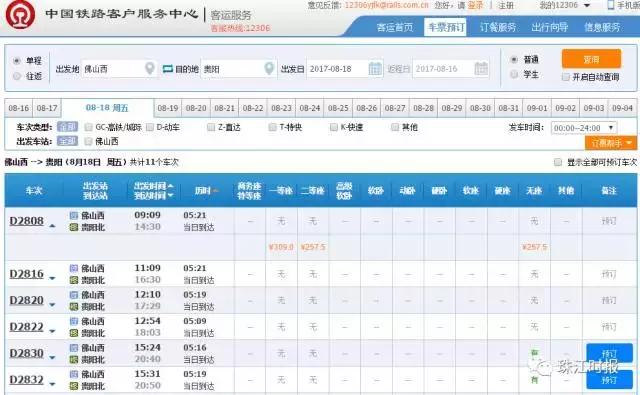The height and width of the screenshot is (395, 640).
Task: Select 全部 for train type filter
Action: pyautogui.click(x=67, y=127)
